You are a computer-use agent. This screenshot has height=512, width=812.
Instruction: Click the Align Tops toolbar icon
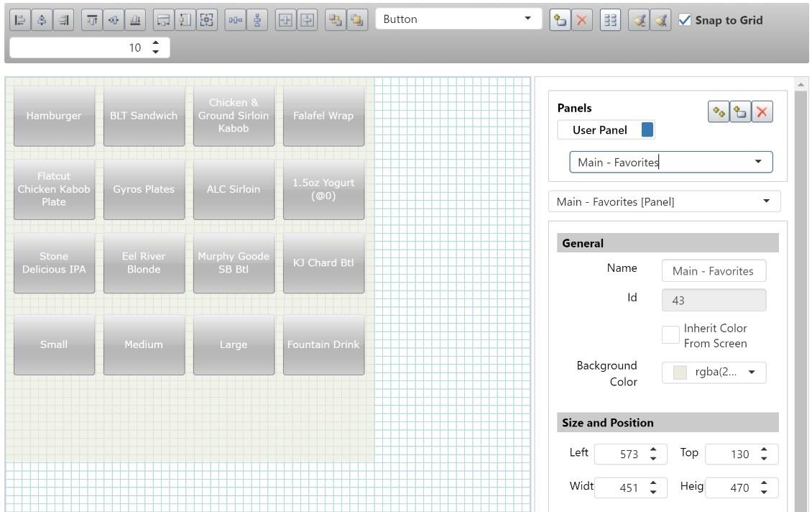click(92, 20)
